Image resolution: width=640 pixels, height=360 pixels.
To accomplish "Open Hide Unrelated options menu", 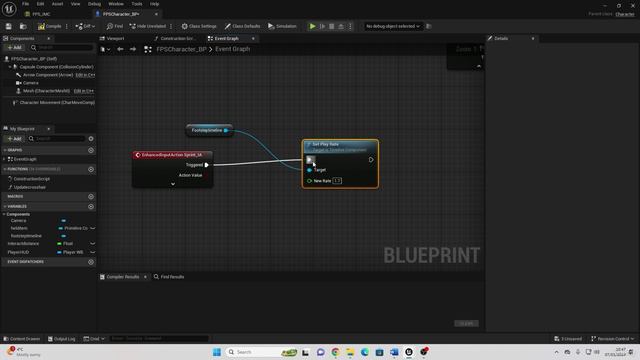I will [171, 26].
